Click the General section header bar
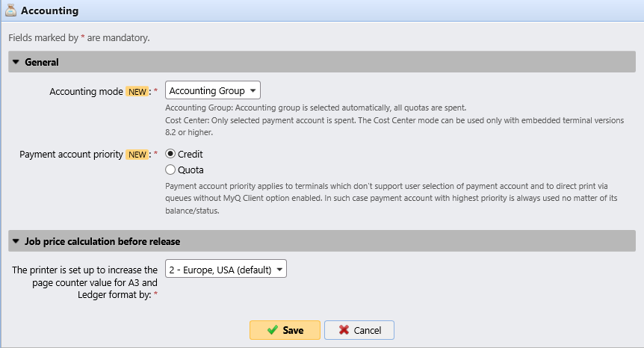The image size is (644, 348). [x=321, y=62]
